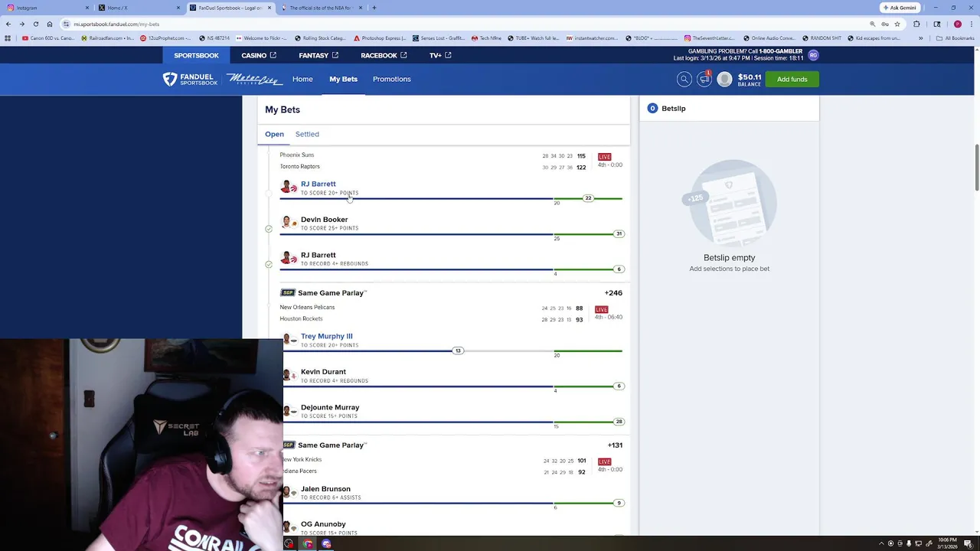Click the SGP badge on the +246 parlay
980x551 pixels.
287,292
